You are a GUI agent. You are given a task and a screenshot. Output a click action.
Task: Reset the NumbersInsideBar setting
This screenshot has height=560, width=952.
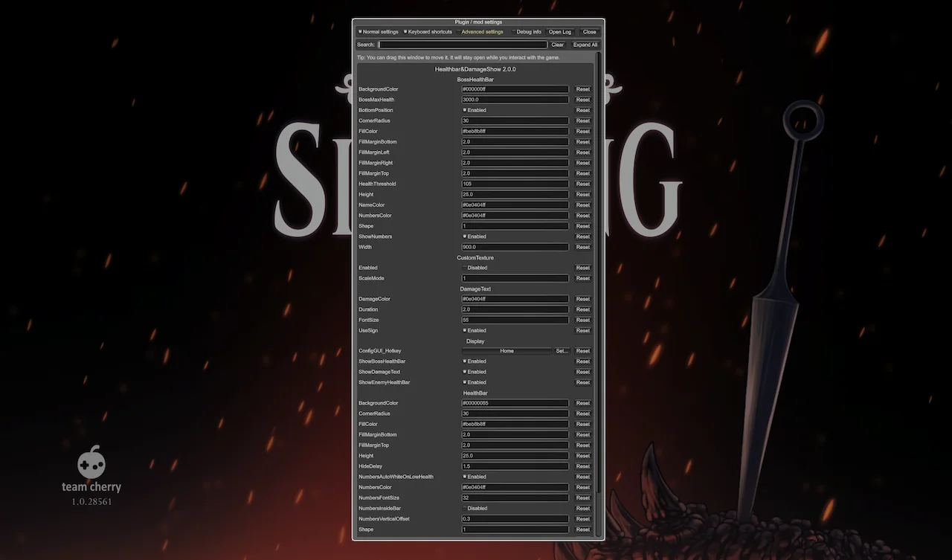coord(583,509)
